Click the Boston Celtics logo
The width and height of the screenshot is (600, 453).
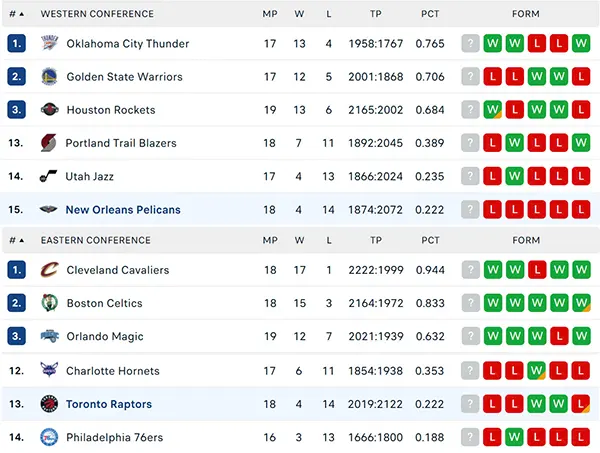pyautogui.click(x=49, y=303)
